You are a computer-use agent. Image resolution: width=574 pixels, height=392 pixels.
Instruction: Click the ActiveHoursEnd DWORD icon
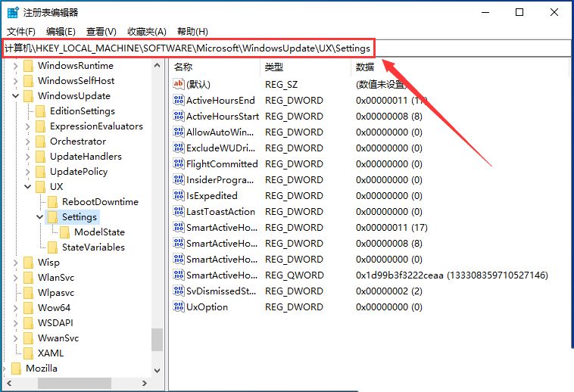tap(178, 100)
